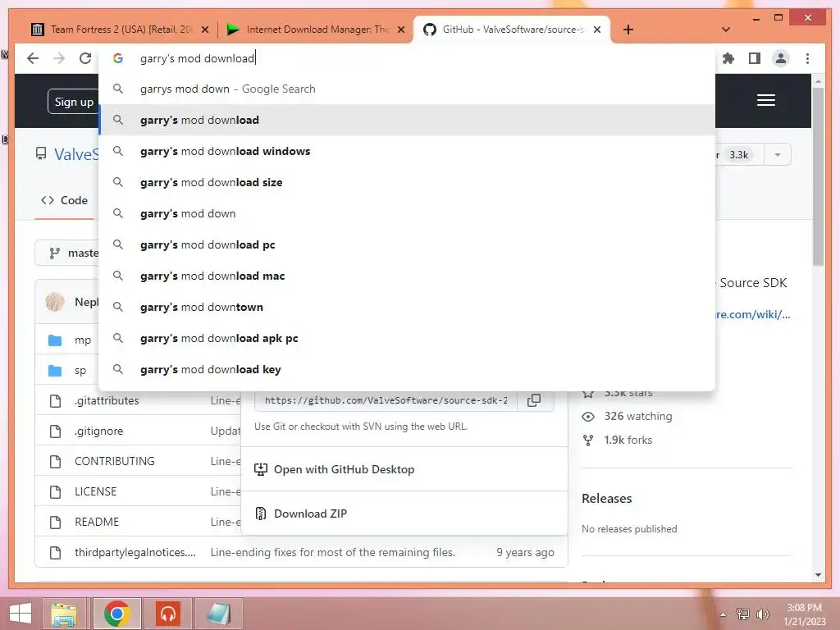Choose suggestion "garry's mod download mac"

point(407,276)
